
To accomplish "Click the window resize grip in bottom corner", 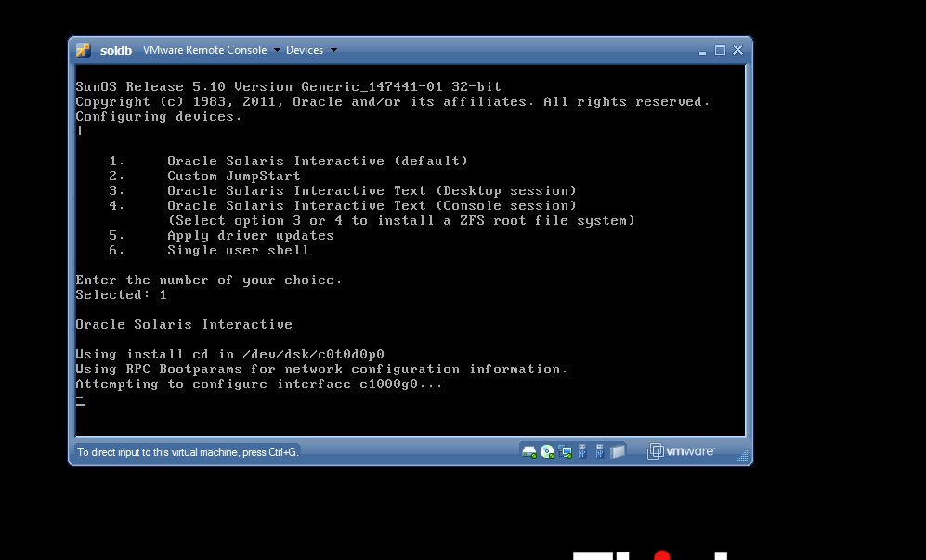I will pyautogui.click(x=742, y=455).
